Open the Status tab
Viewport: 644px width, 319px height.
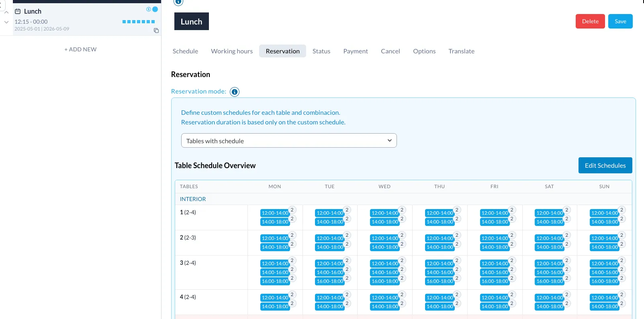[321, 51]
